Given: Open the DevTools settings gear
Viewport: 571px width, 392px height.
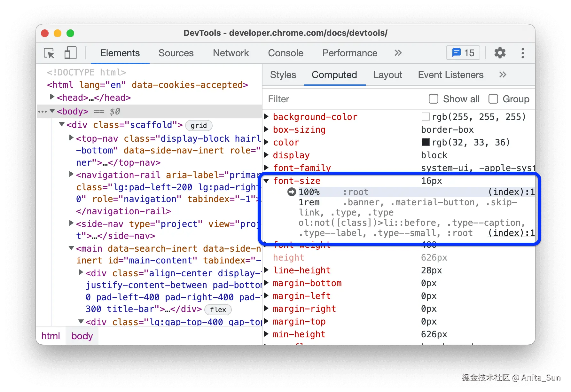Looking at the screenshot, I should coord(500,53).
